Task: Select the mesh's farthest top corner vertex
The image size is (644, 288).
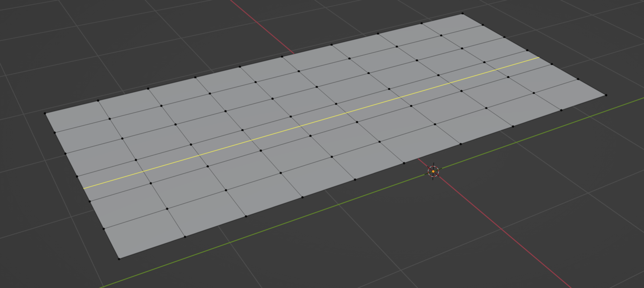Action: (x=462, y=14)
